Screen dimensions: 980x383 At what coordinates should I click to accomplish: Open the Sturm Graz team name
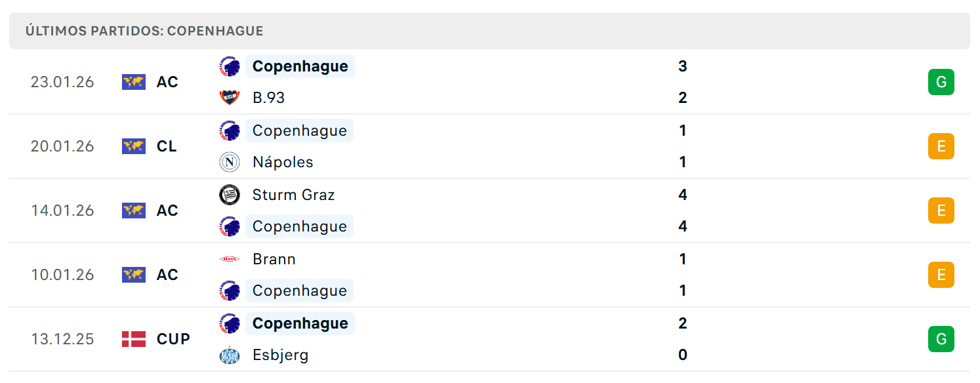point(293,195)
